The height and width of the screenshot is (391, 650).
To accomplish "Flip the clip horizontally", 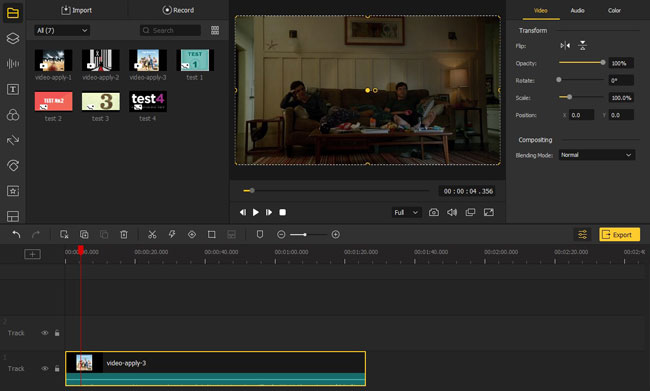I will pos(565,46).
